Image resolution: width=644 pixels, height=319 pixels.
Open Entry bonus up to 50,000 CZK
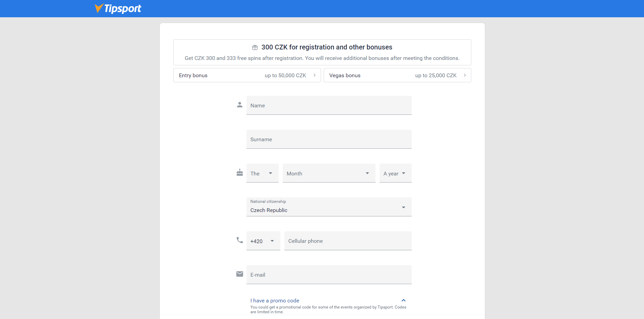tap(247, 75)
